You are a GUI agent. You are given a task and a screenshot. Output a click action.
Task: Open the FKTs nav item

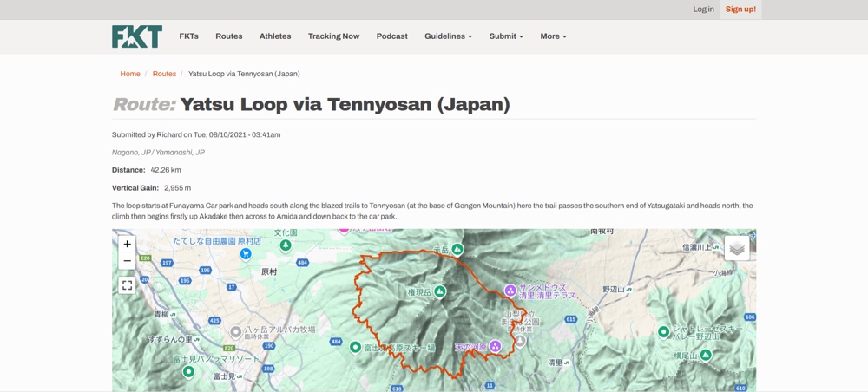coord(188,36)
